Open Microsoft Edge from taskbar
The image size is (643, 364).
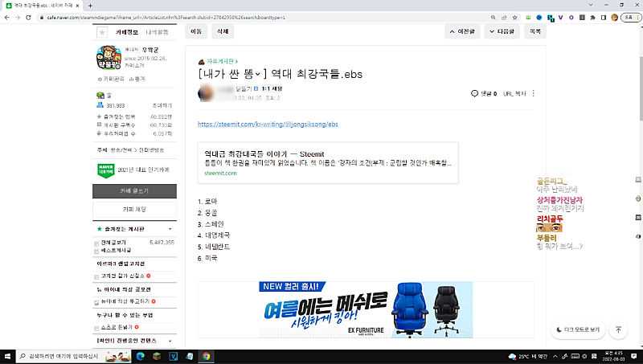click(x=140, y=357)
